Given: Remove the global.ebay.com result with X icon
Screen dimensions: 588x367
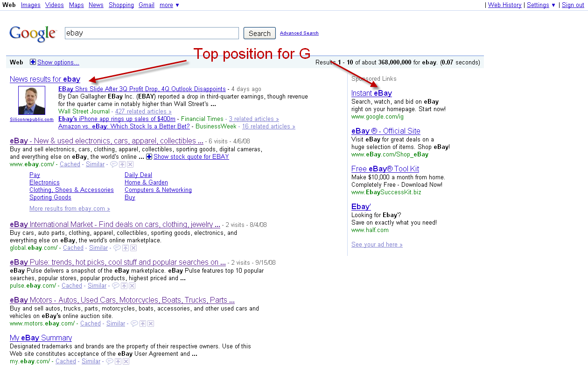Looking at the screenshot, I should pyautogui.click(x=133, y=248).
